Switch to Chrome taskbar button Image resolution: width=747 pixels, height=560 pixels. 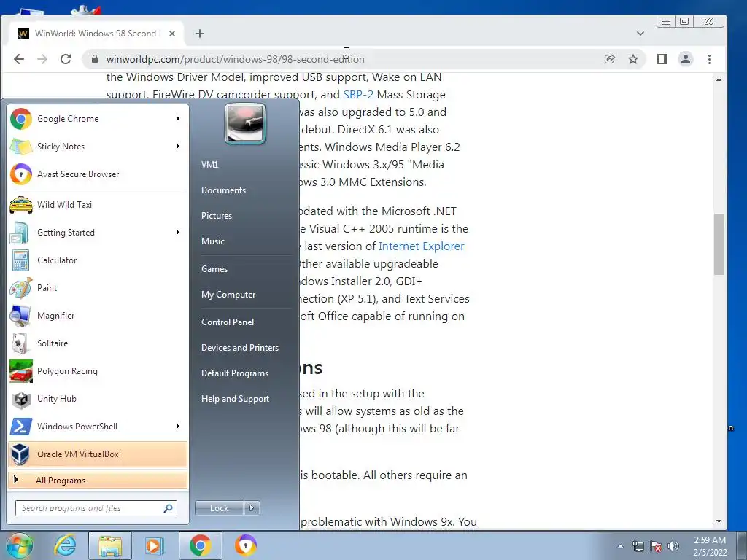200,545
